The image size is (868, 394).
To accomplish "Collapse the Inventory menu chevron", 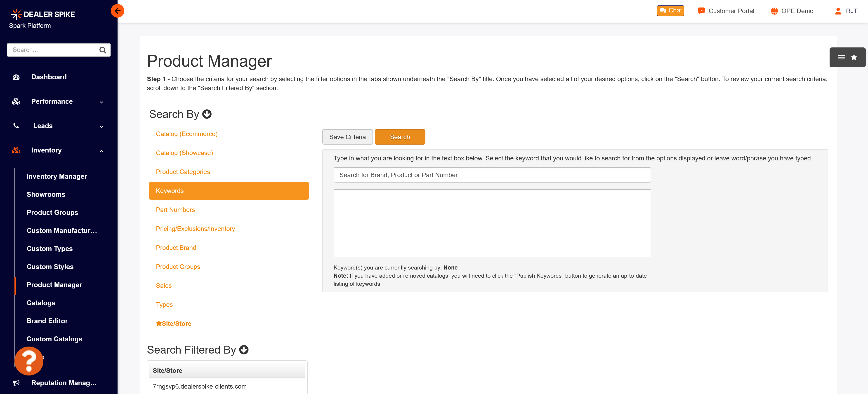I will 101,151.
